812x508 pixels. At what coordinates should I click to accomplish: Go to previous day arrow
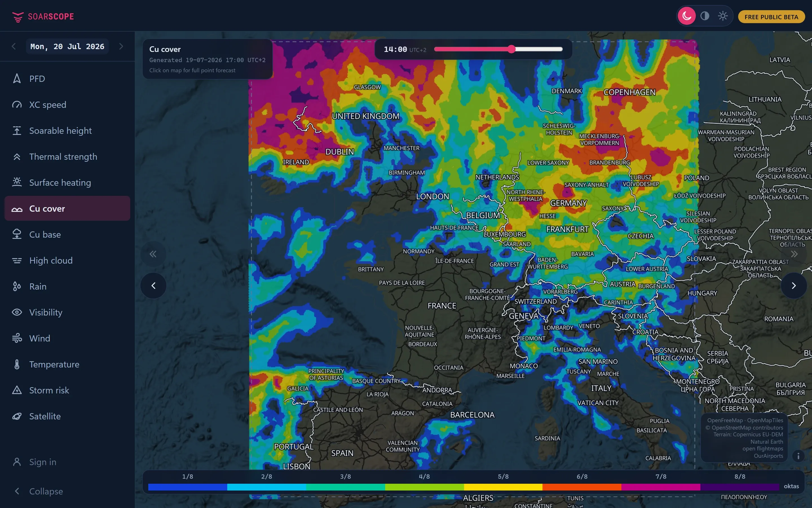pos(14,46)
